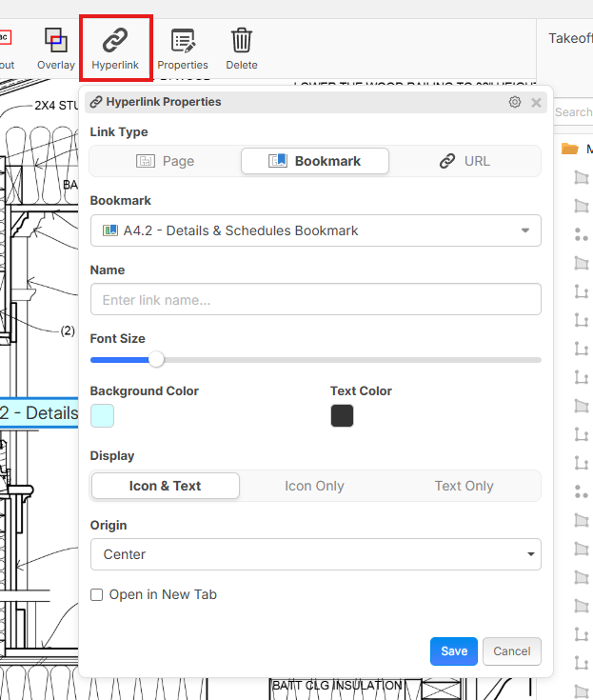Click the Font Size slider handle
Screen dimensions: 593x700
point(156,359)
